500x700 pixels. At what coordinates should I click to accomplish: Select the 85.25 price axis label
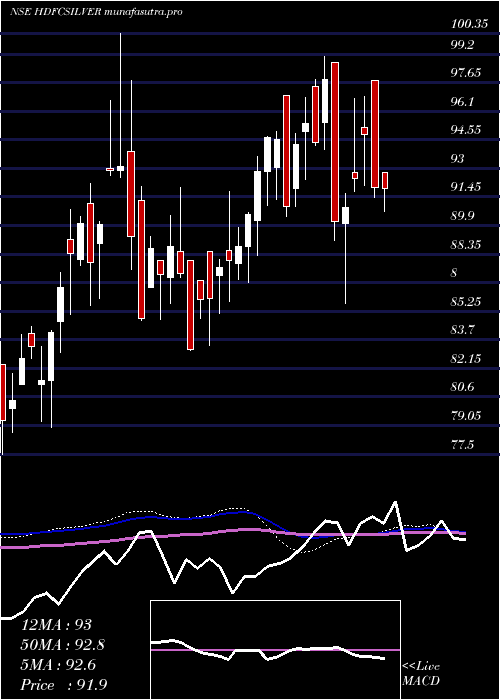[466, 301]
